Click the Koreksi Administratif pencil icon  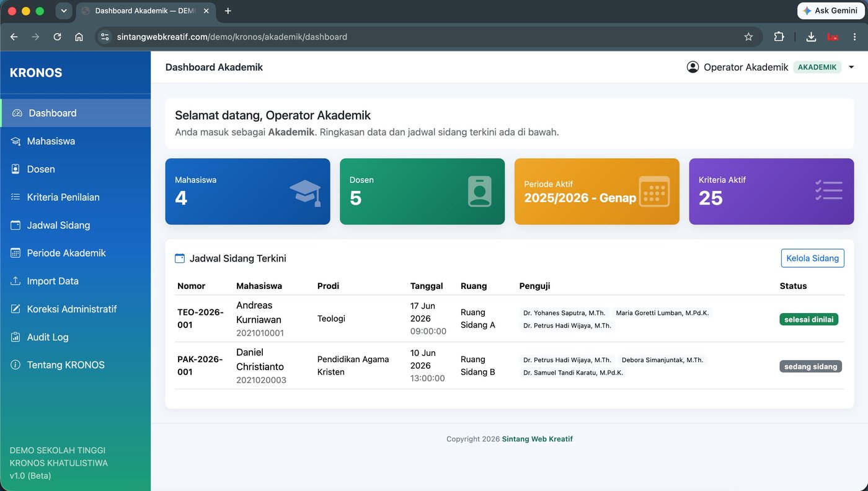15,309
